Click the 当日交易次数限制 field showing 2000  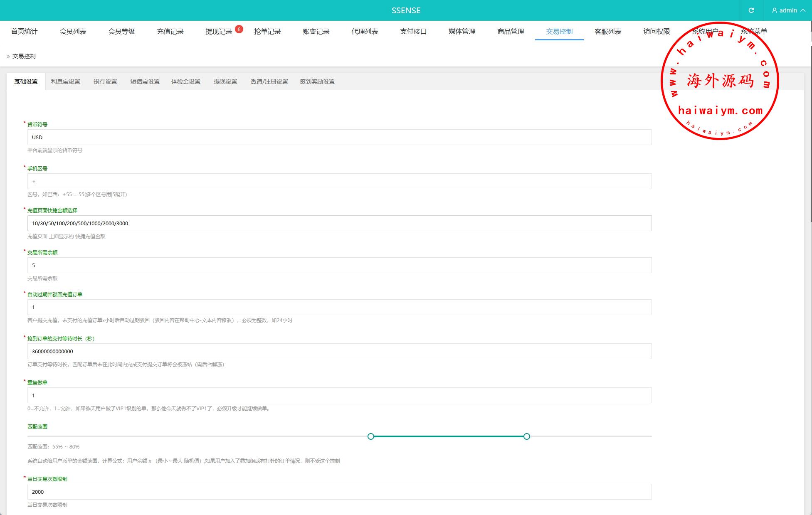pyautogui.click(x=339, y=492)
